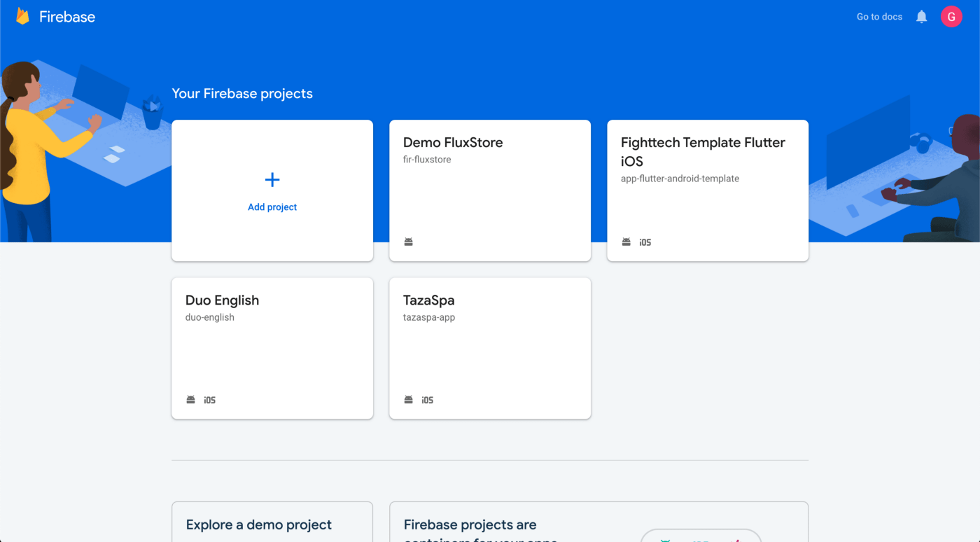Open the Explore a demo project card
The height and width of the screenshot is (542, 980).
pos(272,522)
